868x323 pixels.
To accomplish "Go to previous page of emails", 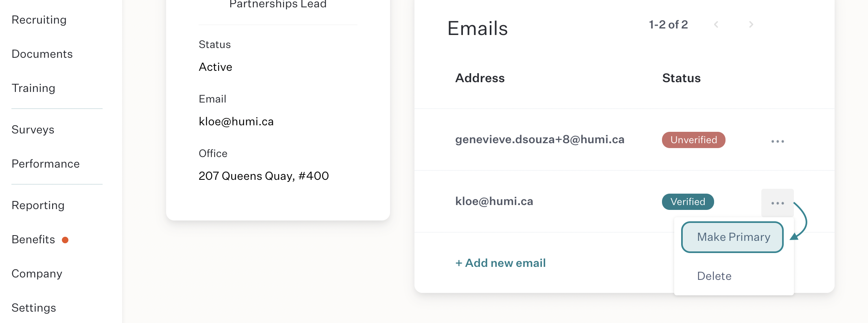I will click(716, 24).
